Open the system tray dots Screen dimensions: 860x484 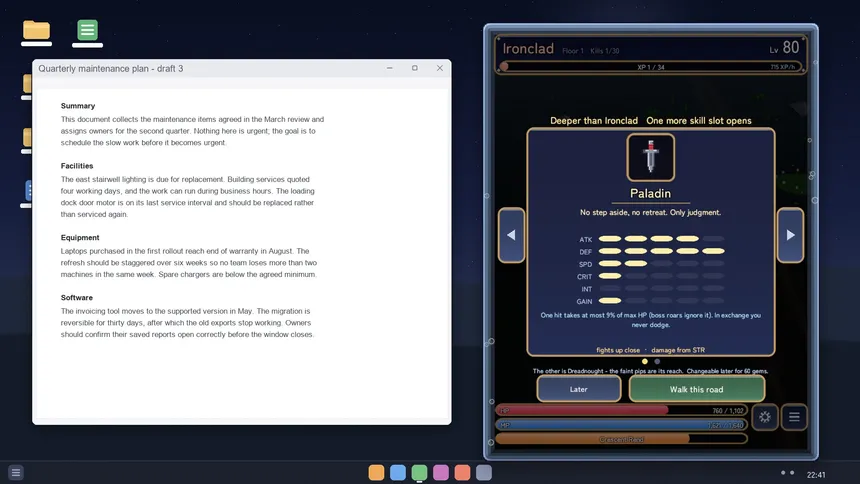(787, 473)
